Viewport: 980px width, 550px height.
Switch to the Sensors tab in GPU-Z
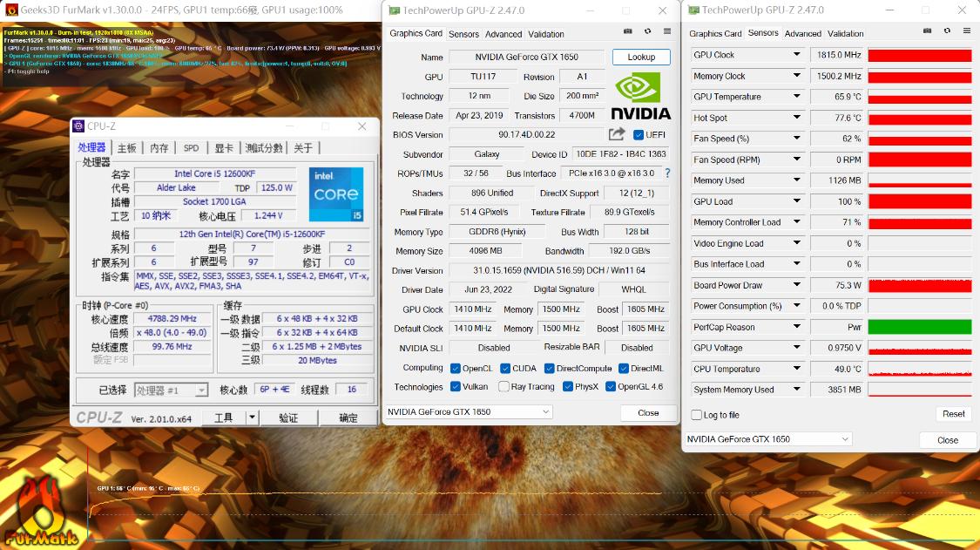463,34
